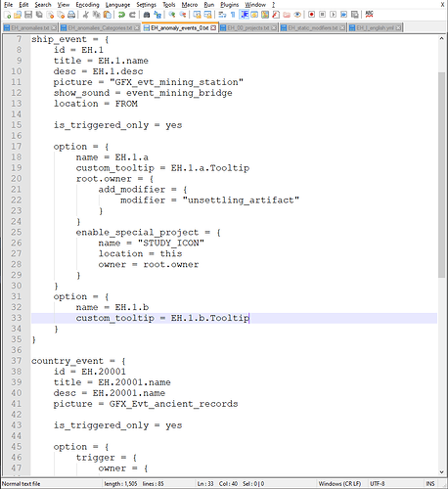Click the New file toolbar icon
Viewport: 448px width, 489px height.
(x=7, y=15)
